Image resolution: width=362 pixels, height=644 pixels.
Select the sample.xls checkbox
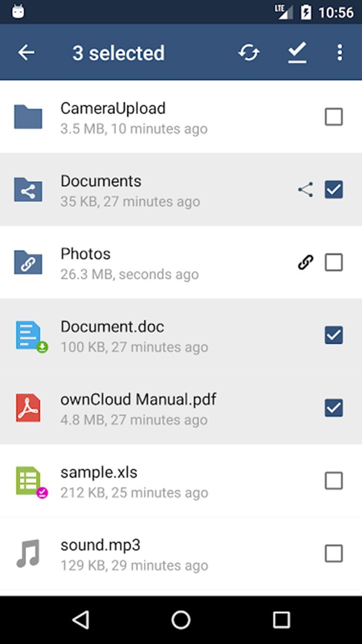[x=334, y=481]
